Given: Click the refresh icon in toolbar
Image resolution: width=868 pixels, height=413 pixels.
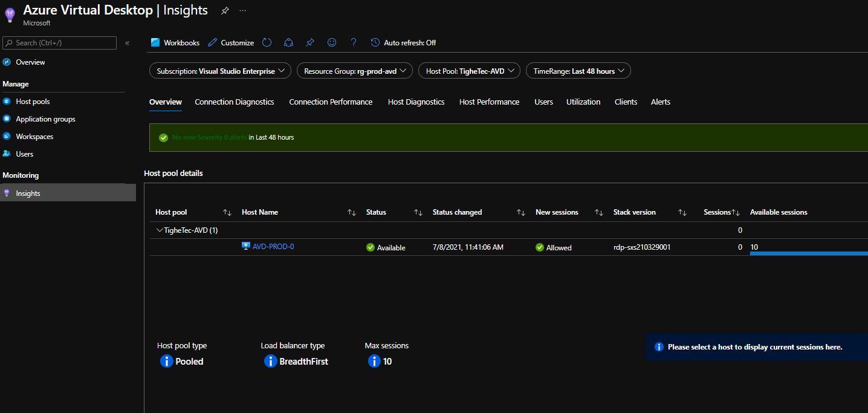Looking at the screenshot, I should coord(267,42).
